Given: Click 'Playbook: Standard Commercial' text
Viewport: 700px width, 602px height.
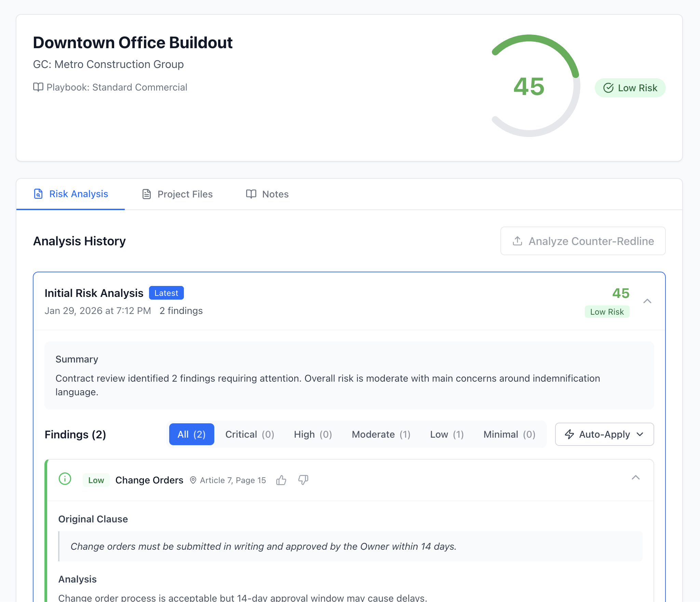Looking at the screenshot, I should click(117, 87).
